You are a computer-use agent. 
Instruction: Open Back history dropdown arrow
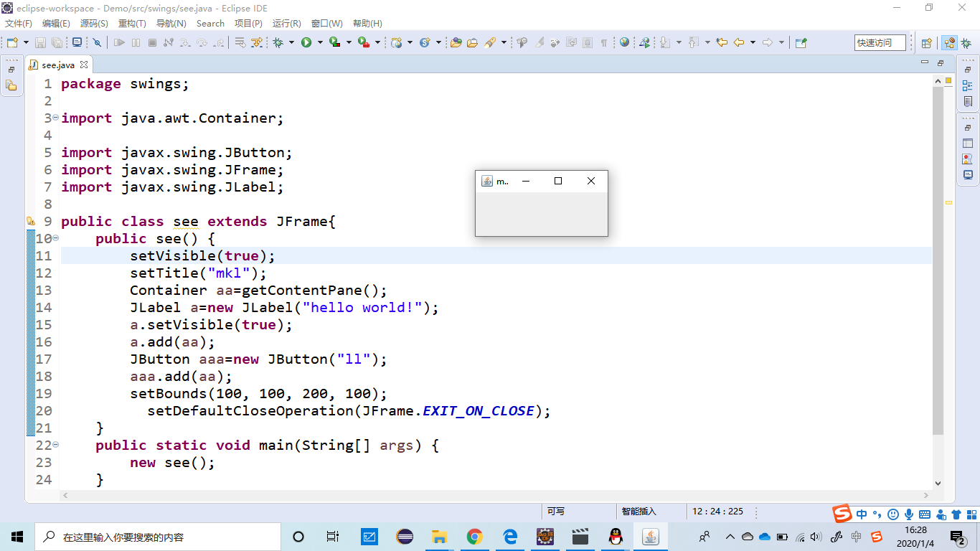753,42
